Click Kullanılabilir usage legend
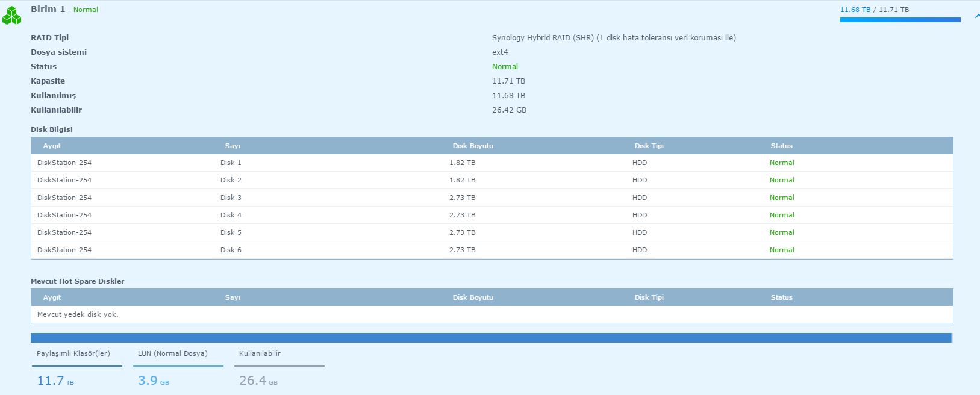The image size is (980, 395). (260, 354)
